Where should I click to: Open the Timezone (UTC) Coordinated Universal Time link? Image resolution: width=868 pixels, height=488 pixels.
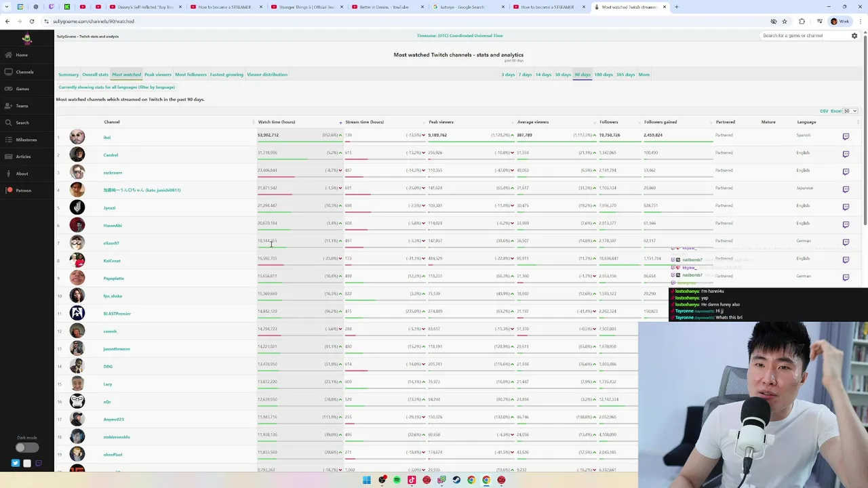460,36
